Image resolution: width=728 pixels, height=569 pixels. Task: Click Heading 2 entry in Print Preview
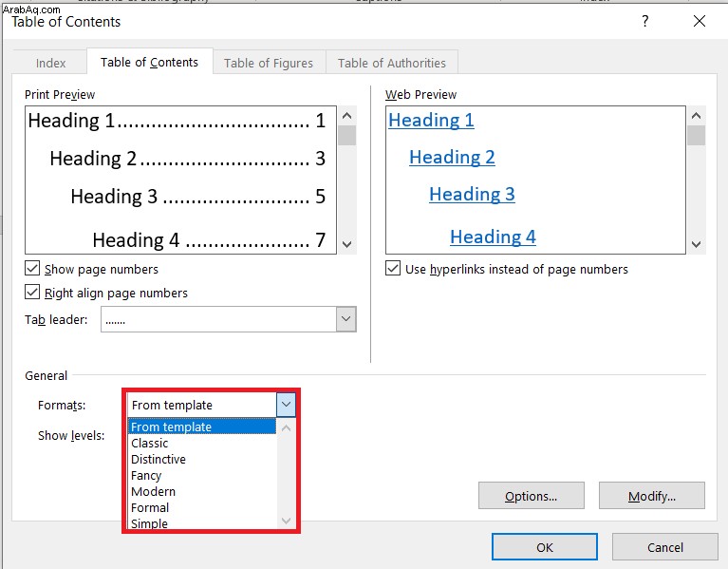click(x=188, y=159)
